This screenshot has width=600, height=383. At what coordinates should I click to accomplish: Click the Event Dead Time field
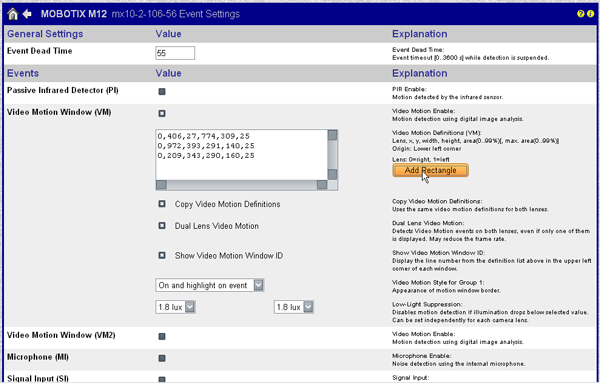pos(175,53)
